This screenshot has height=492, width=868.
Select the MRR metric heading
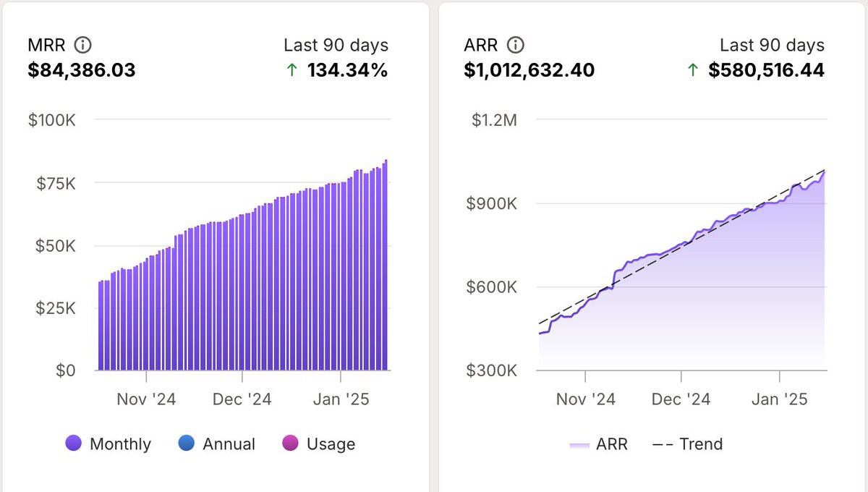tap(45, 44)
